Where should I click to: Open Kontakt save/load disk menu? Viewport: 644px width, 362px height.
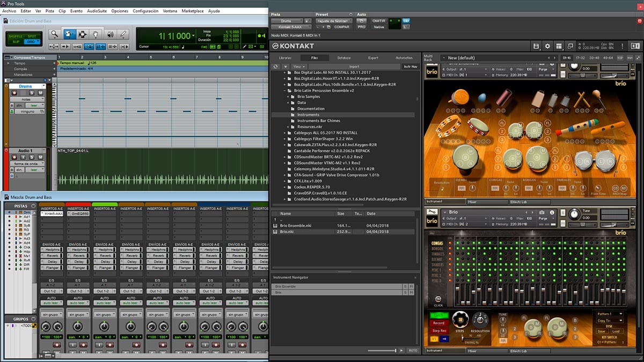[x=536, y=47]
